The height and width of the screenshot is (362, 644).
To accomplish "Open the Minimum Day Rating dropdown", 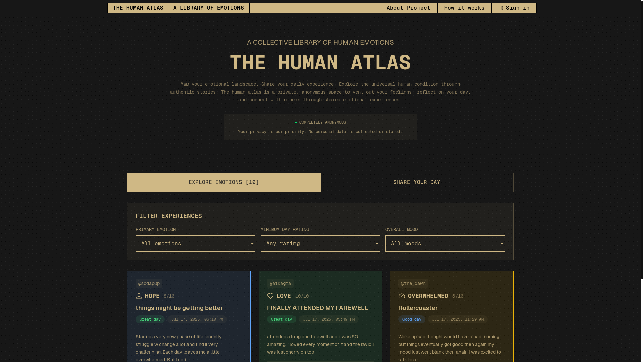I will pos(320,243).
